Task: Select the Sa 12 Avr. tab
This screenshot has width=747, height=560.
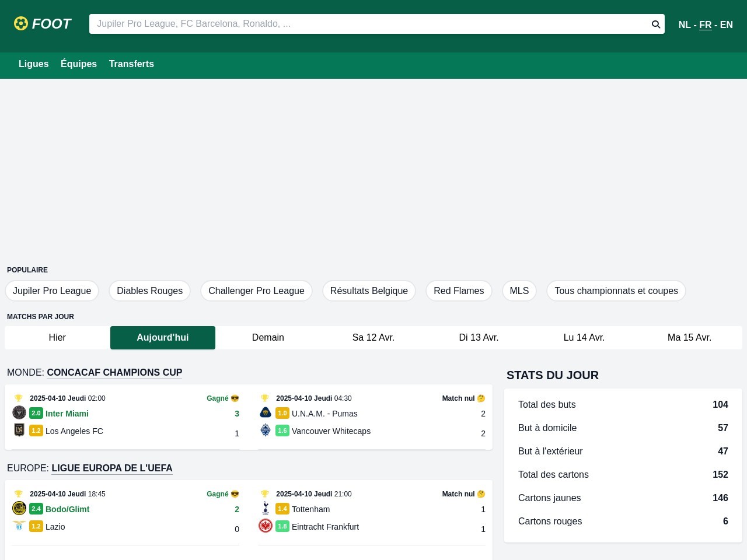Action: (373, 338)
